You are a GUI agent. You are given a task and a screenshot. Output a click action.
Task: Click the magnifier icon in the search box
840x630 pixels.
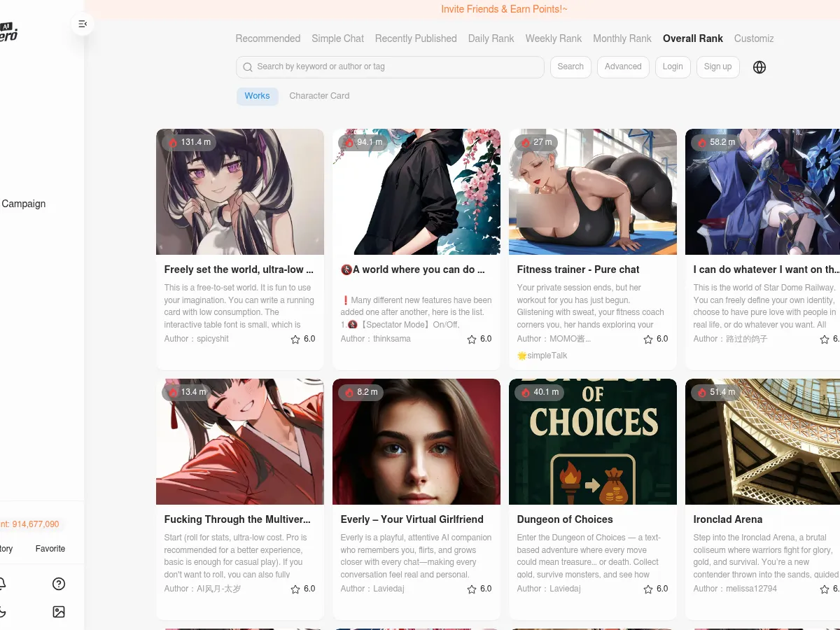[x=248, y=67]
